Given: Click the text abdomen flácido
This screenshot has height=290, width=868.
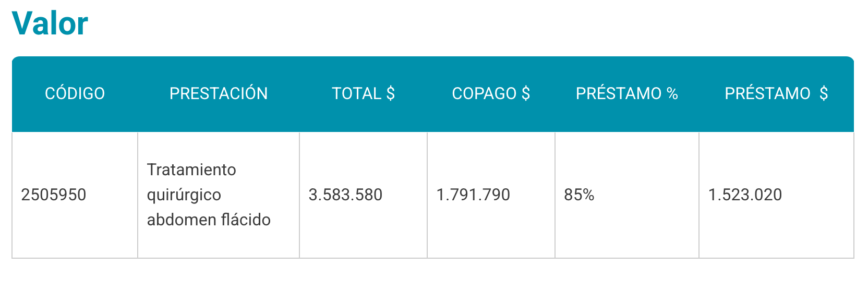Looking at the screenshot, I should click(209, 220).
